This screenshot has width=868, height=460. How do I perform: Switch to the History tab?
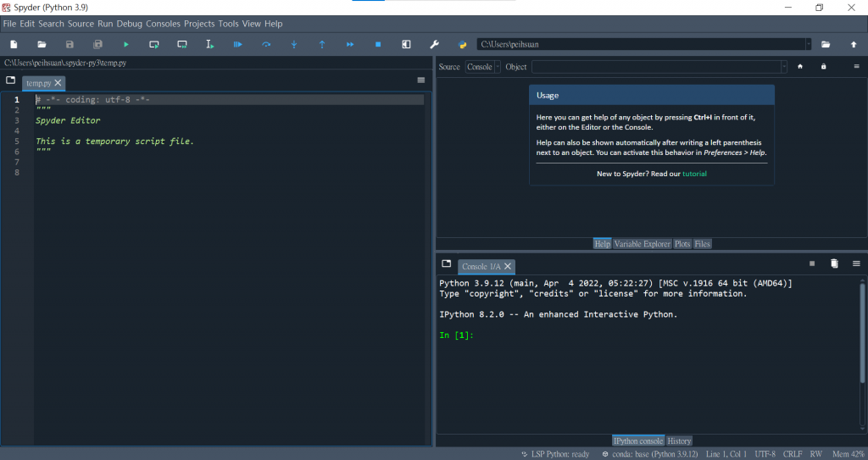coord(679,441)
